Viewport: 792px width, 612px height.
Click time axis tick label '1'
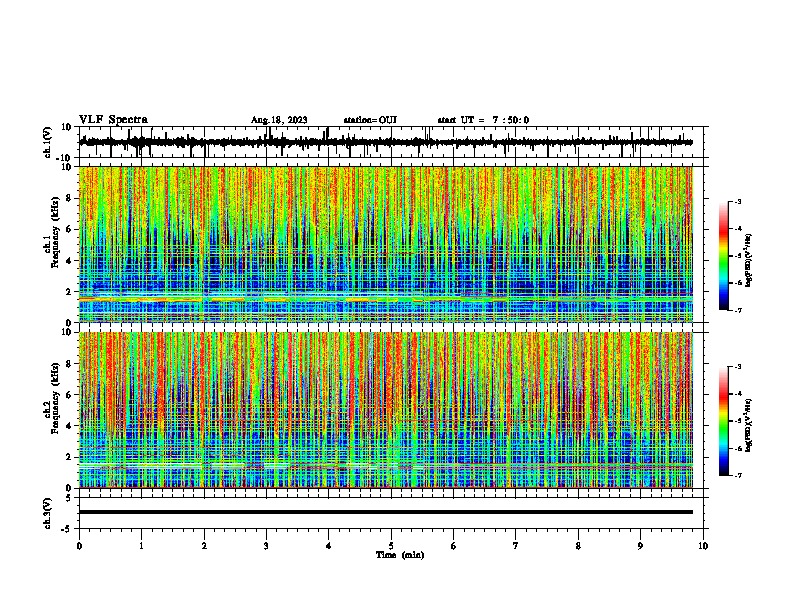[141, 546]
